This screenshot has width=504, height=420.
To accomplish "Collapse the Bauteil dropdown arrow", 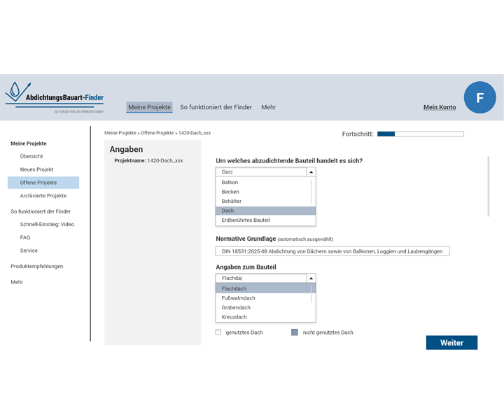I will point(311,171).
